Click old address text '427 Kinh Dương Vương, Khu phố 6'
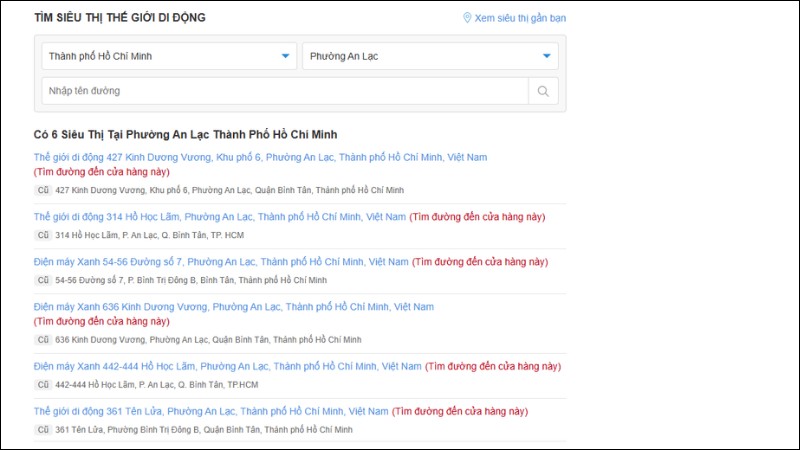Image resolution: width=800 pixels, height=450 pixels. coord(230,190)
